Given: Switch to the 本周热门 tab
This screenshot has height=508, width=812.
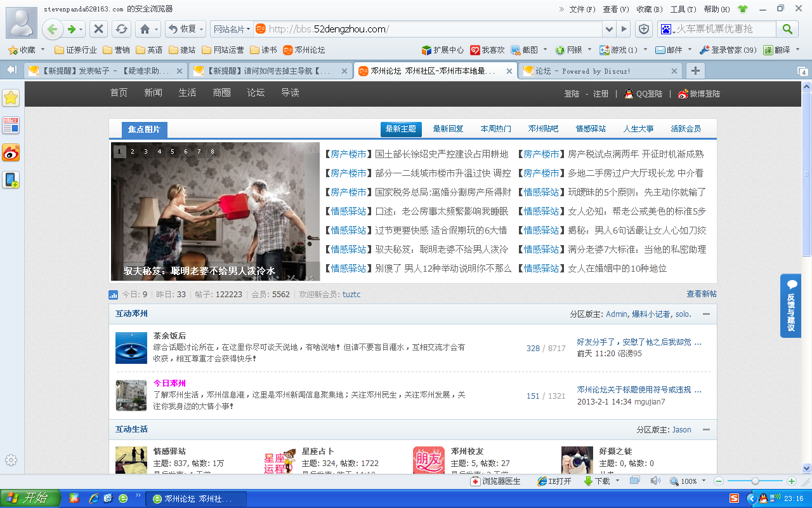Looking at the screenshot, I should point(495,129).
